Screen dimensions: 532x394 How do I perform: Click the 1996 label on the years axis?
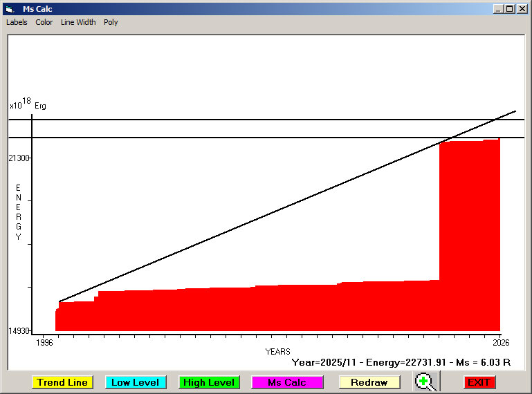(x=44, y=342)
